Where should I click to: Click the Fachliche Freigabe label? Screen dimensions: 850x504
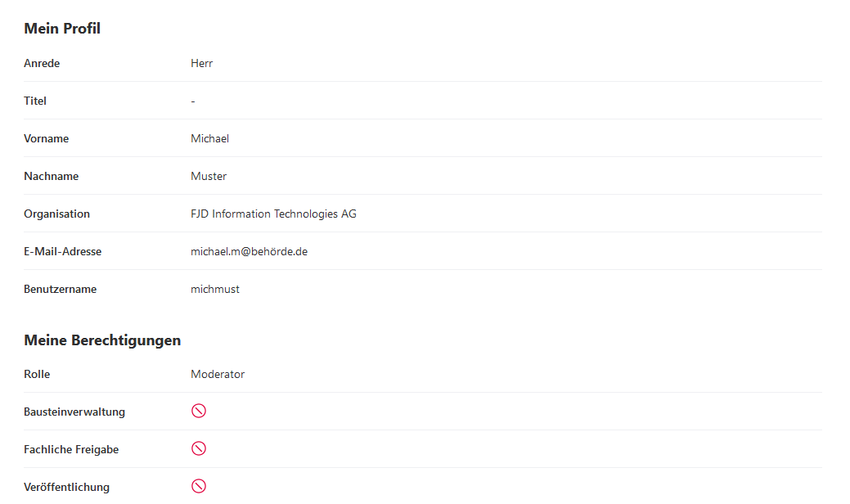point(71,450)
